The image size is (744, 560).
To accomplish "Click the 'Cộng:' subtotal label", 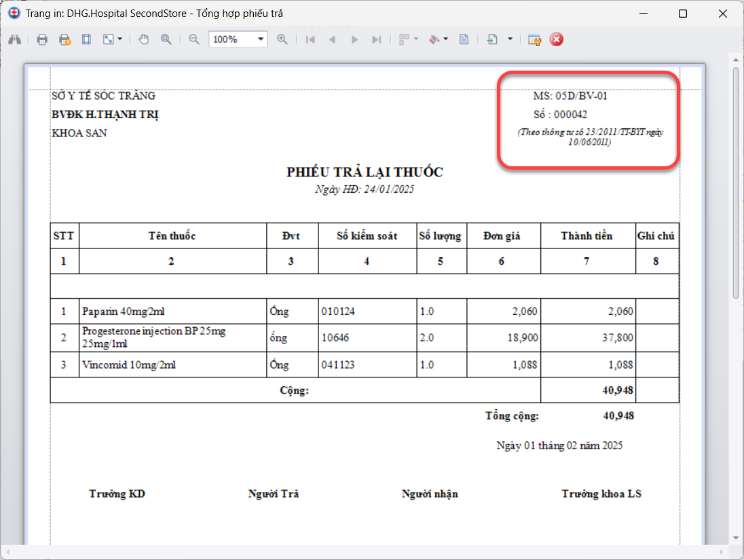I will tap(294, 390).
